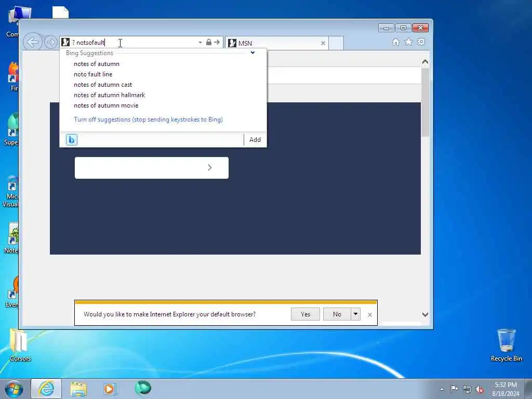
Task: Click the Show desktop strip at taskbar end
Action: [528, 389]
